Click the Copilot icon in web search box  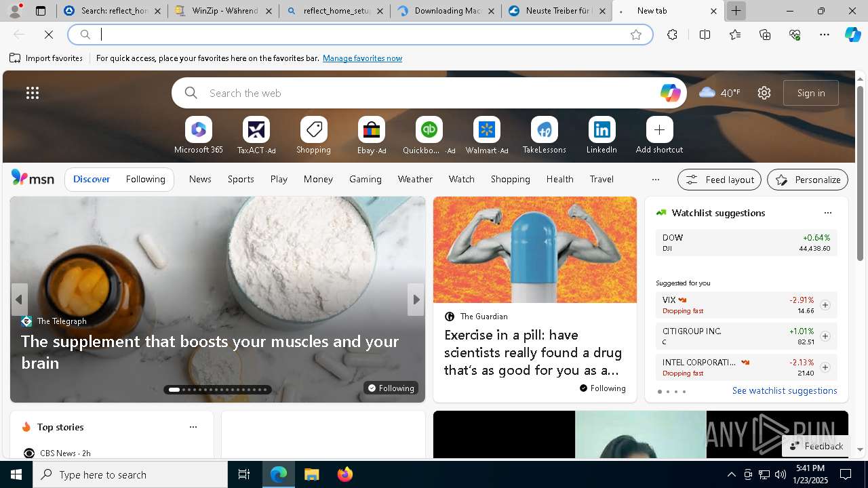(x=670, y=93)
